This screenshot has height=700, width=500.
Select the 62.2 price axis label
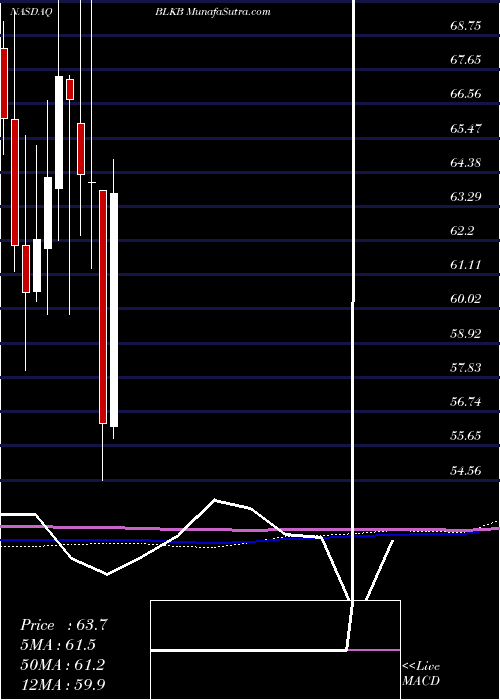pyautogui.click(x=462, y=231)
